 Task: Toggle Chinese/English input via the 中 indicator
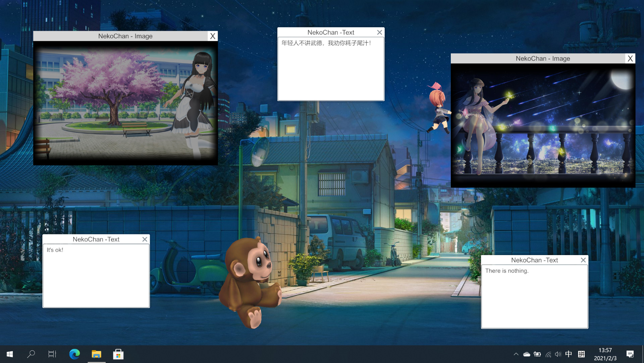click(568, 354)
